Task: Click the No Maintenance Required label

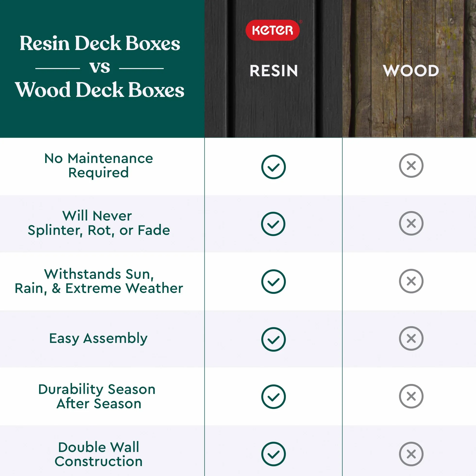Action: coord(99,165)
